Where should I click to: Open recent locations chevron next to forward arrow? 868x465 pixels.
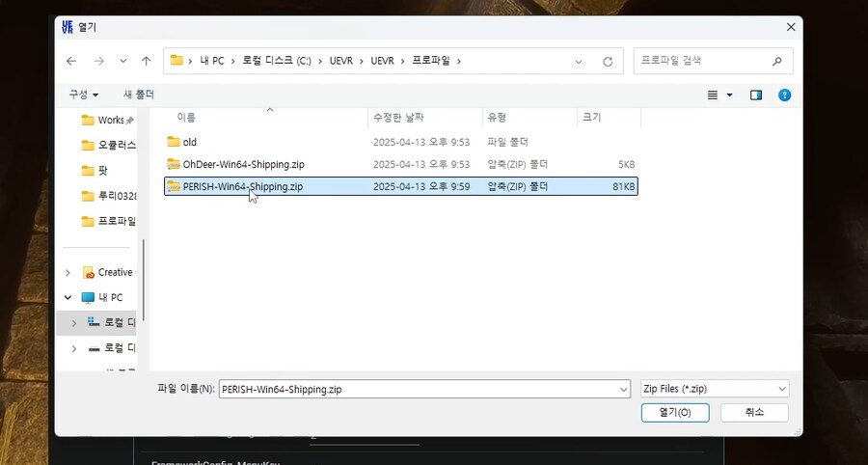pos(123,61)
